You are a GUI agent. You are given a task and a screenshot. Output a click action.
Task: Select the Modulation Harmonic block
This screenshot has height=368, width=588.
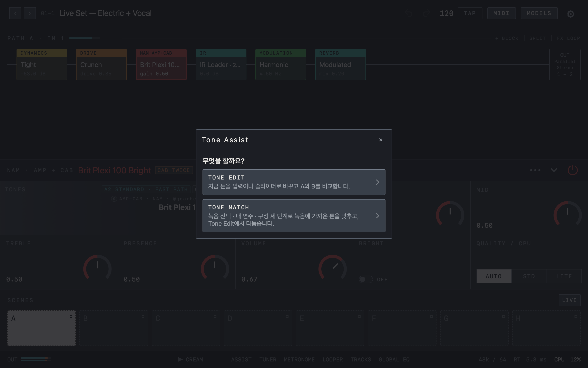click(x=281, y=64)
